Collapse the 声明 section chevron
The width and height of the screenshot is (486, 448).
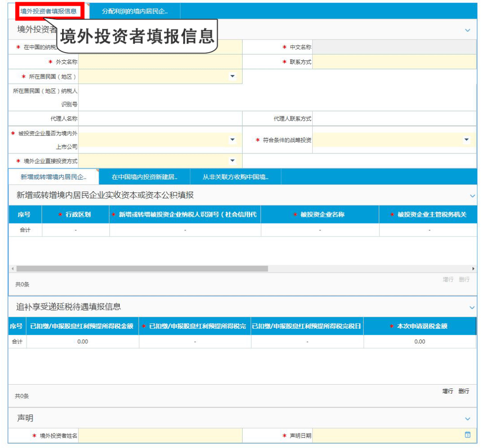coord(468,419)
